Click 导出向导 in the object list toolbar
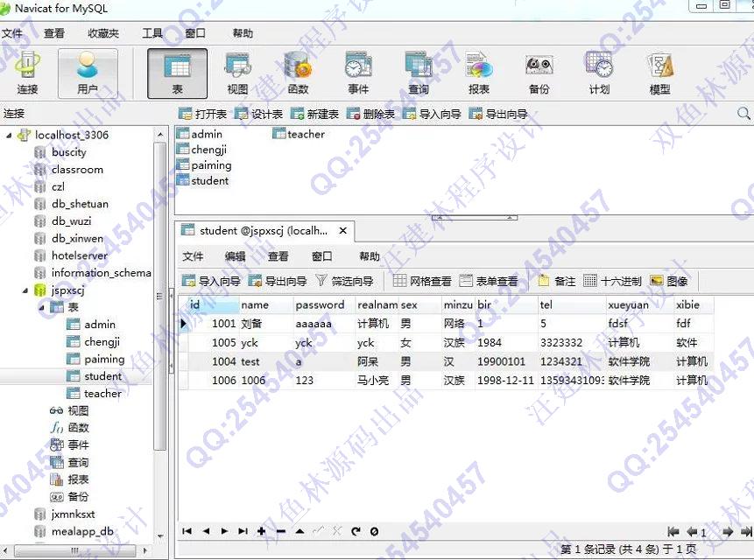The width and height of the screenshot is (754, 560). pos(498,114)
